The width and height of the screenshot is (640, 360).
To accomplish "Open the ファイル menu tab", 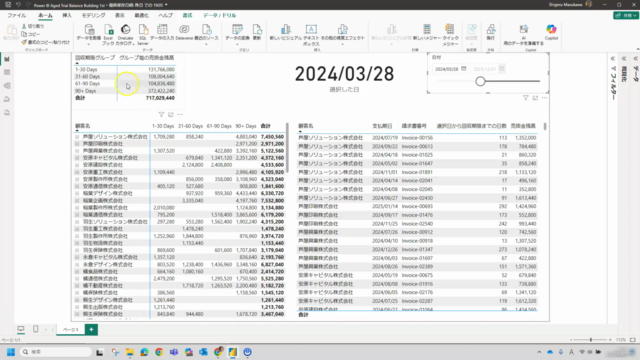I will tap(17, 16).
